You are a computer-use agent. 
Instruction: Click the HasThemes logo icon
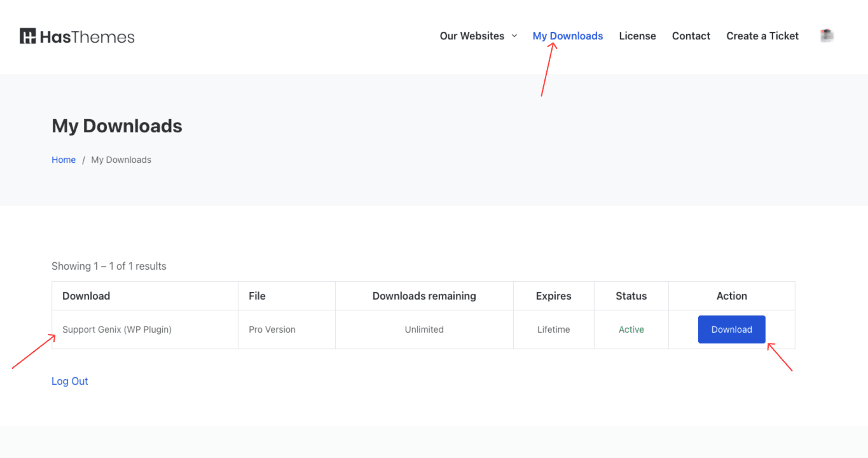(27, 36)
